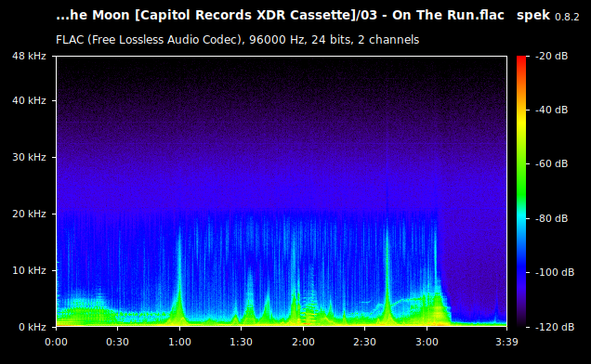Click the 0 kHz frequency axis label

[x=33, y=327]
